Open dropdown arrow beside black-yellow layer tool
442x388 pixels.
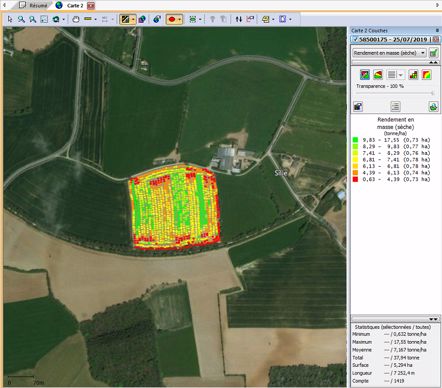tap(133, 20)
